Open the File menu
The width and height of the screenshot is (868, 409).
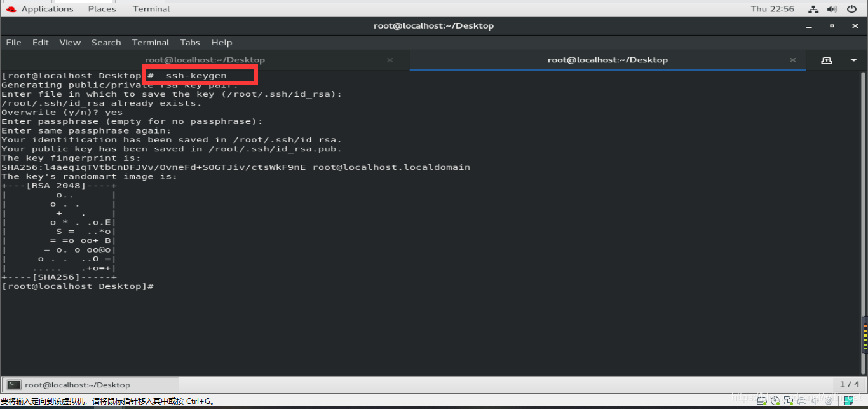pyautogui.click(x=13, y=43)
